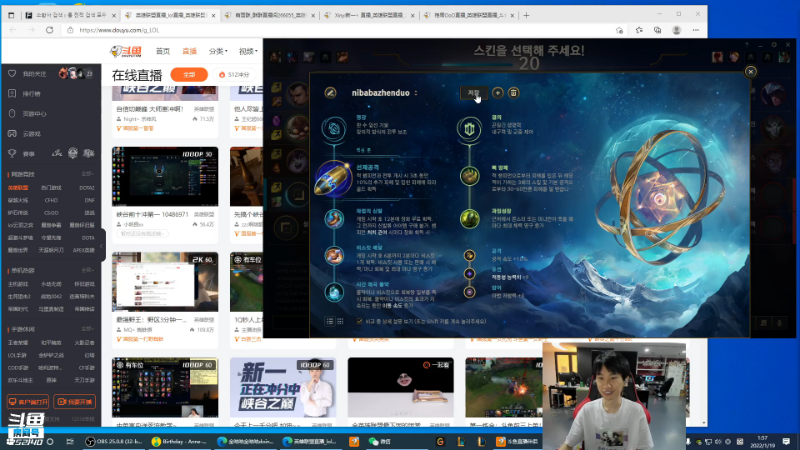This screenshot has width=800, height=450.
Task: Select the Time Warp Tonic rune icon
Action: (334, 292)
